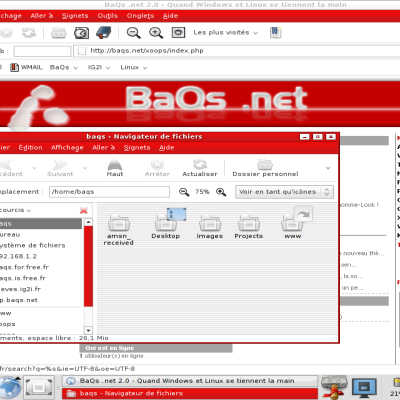400x400 pixels.
Task: Open the Voir en tant qu'icônes dropdown
Action: (x=284, y=192)
